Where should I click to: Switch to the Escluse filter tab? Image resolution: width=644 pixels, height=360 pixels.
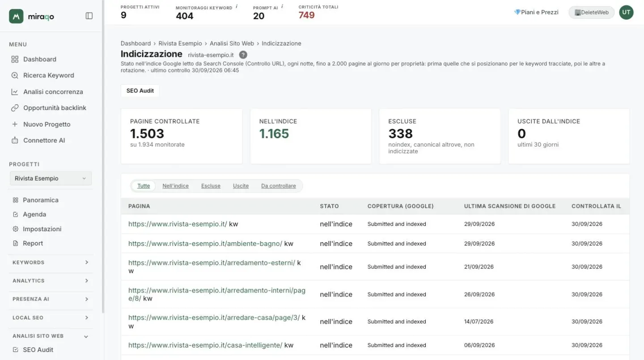pyautogui.click(x=211, y=186)
